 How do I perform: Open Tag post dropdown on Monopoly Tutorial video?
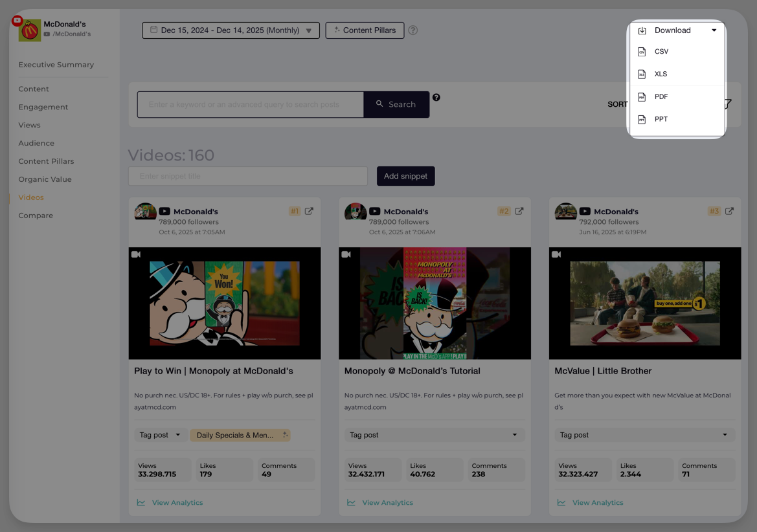tap(434, 435)
